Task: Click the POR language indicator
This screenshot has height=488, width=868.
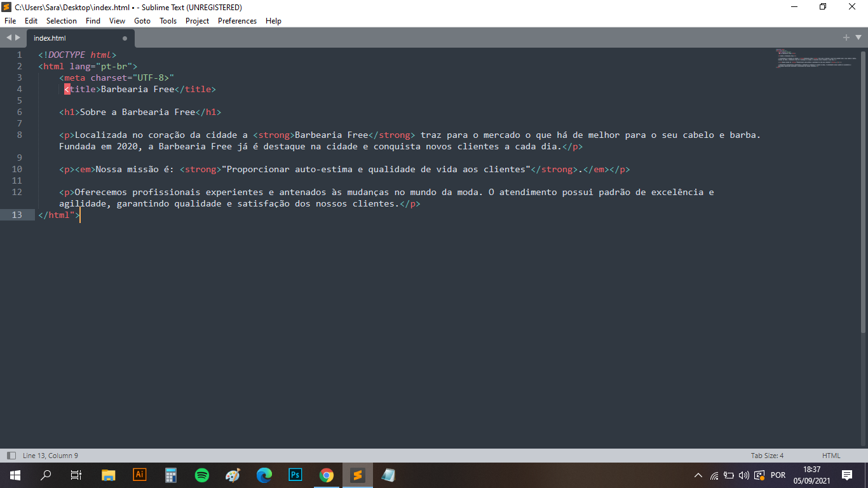Action: tap(778, 475)
